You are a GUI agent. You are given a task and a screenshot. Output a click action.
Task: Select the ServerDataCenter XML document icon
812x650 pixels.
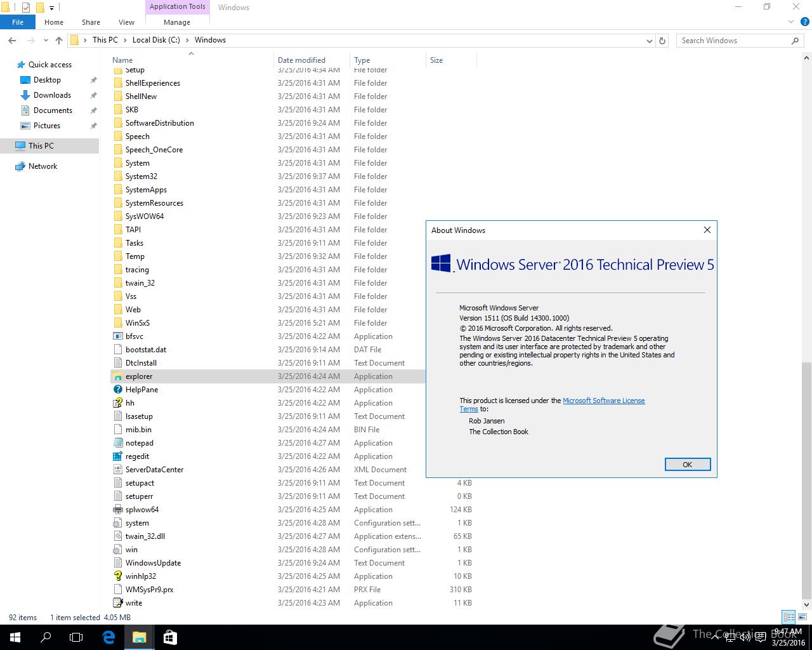117,470
